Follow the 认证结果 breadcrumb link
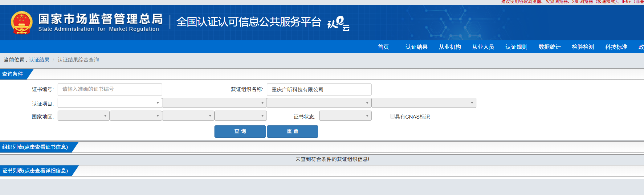The image size is (644, 195). [39, 60]
